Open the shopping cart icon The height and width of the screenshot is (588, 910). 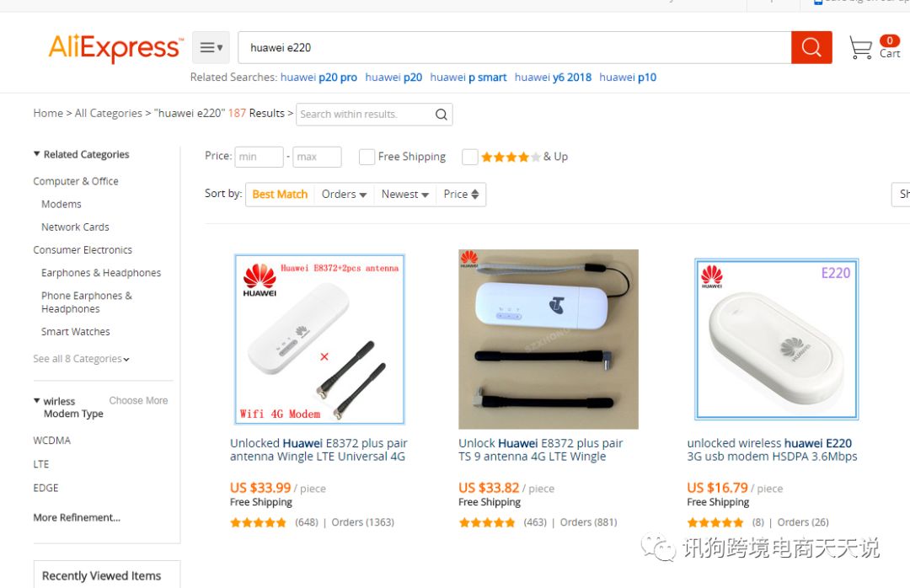860,48
